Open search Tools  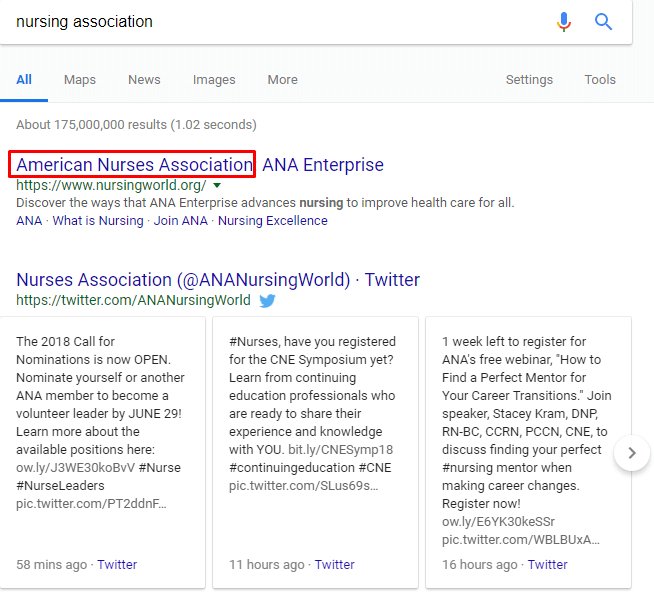click(x=600, y=80)
